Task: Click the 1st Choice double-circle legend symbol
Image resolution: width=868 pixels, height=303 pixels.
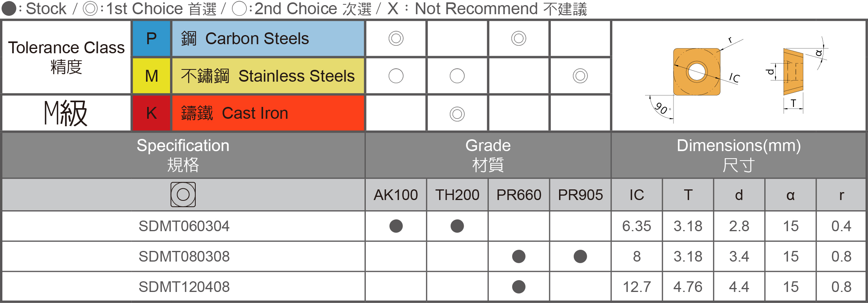Action: (x=90, y=9)
